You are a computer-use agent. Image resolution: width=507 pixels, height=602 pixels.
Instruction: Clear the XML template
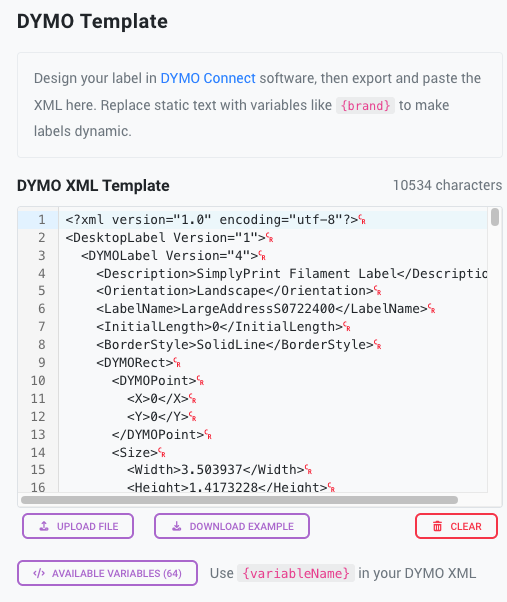pos(456,526)
